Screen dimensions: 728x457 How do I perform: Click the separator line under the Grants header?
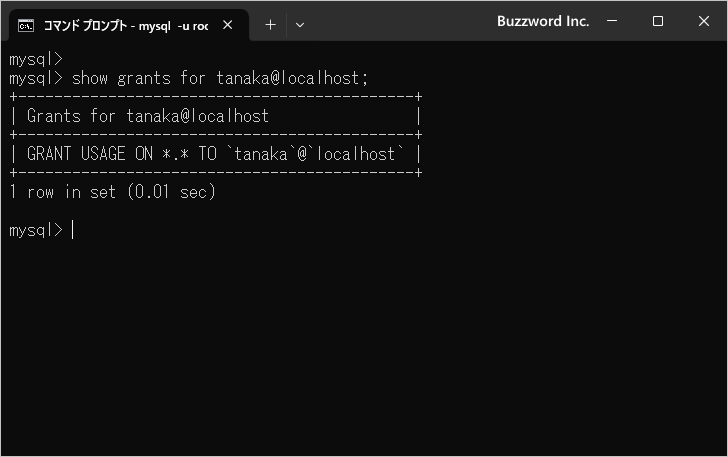click(216, 135)
